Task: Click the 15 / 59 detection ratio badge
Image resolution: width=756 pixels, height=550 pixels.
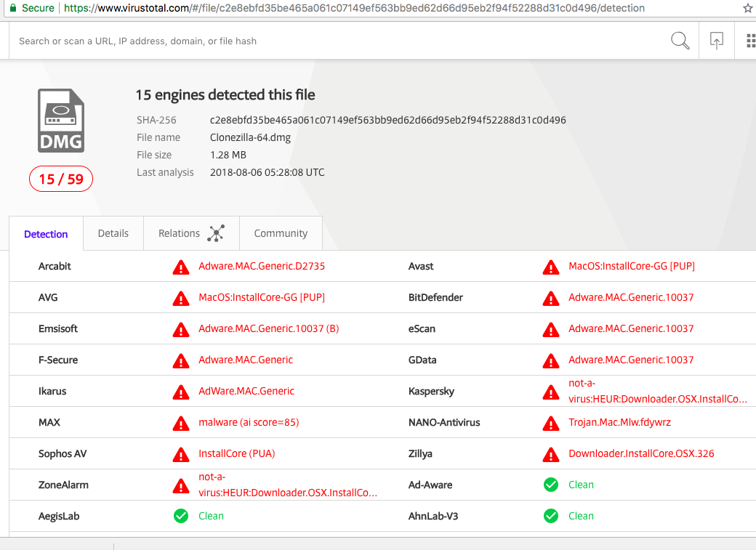Action: 61,179
